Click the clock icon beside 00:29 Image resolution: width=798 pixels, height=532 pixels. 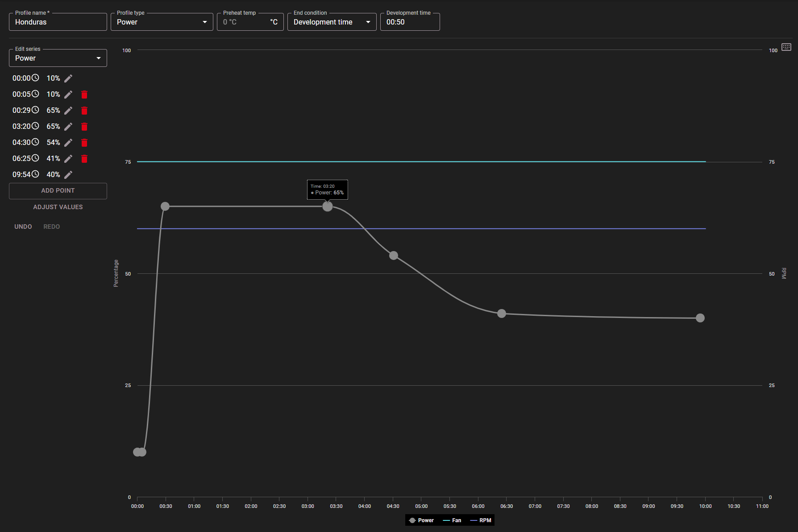coord(35,110)
